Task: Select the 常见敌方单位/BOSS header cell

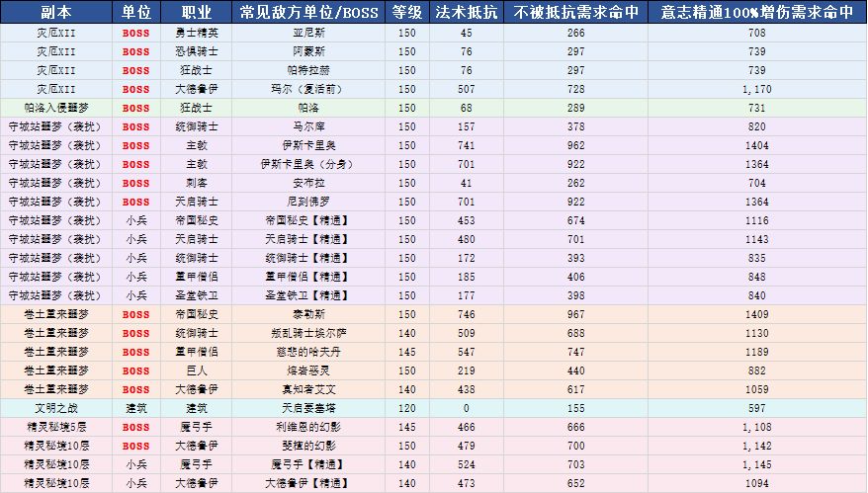Action: (308, 12)
